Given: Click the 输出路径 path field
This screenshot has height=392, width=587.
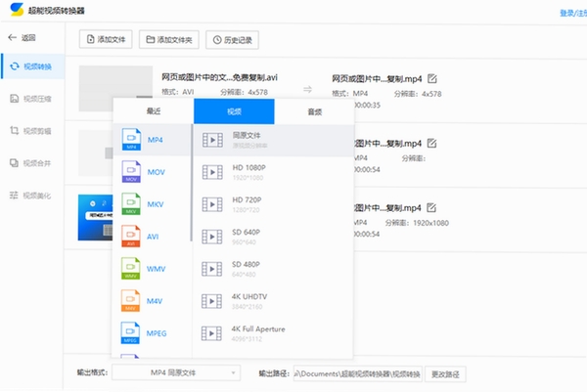Looking at the screenshot, I should [x=358, y=373].
